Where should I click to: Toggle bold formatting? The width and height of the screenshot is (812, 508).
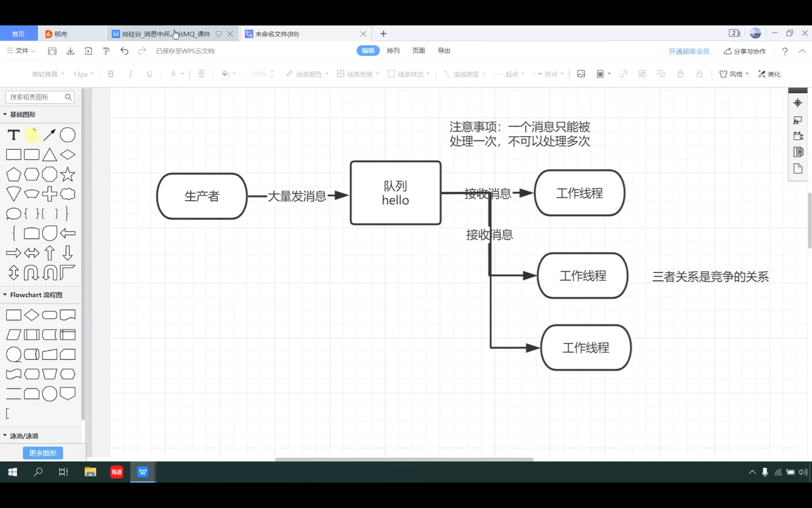[111, 74]
